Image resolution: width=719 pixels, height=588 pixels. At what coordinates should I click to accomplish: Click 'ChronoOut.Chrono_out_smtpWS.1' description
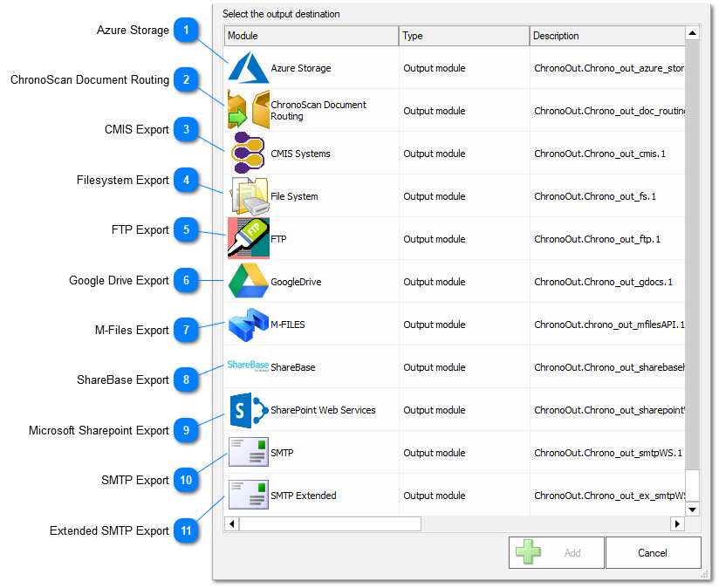608,453
